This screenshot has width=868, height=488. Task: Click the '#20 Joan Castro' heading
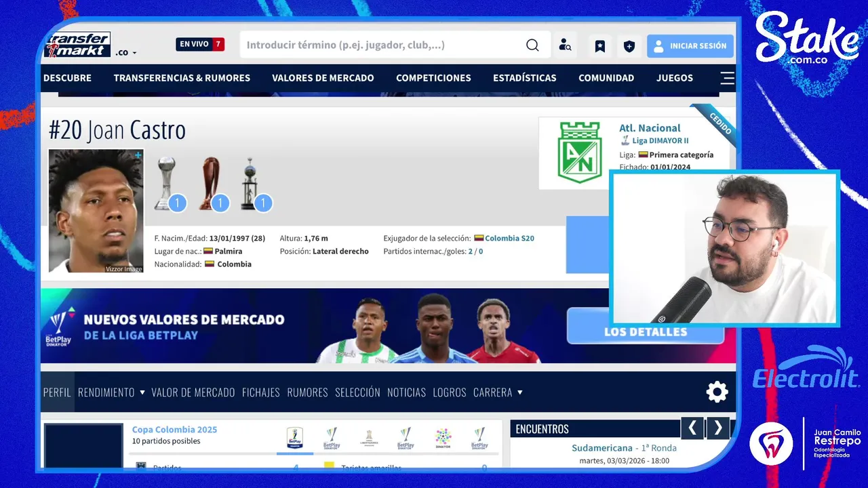[117, 130]
